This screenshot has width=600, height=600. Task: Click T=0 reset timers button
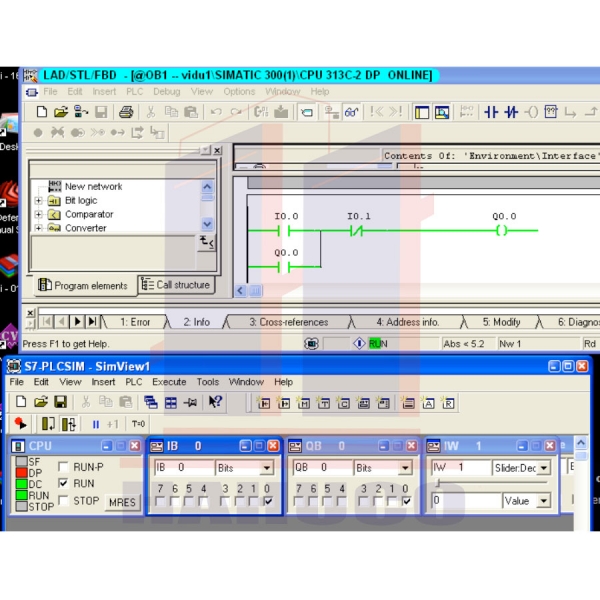coord(138,424)
